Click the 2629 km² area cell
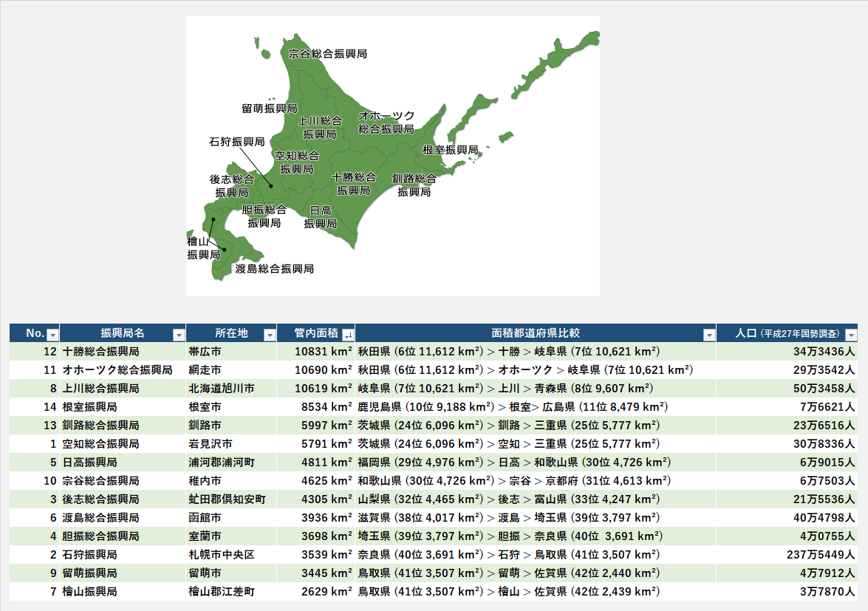The width and height of the screenshot is (868, 611). tap(323, 591)
